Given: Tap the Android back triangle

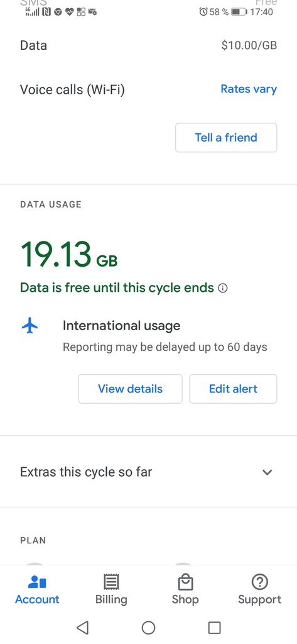Looking at the screenshot, I should click(82, 627).
